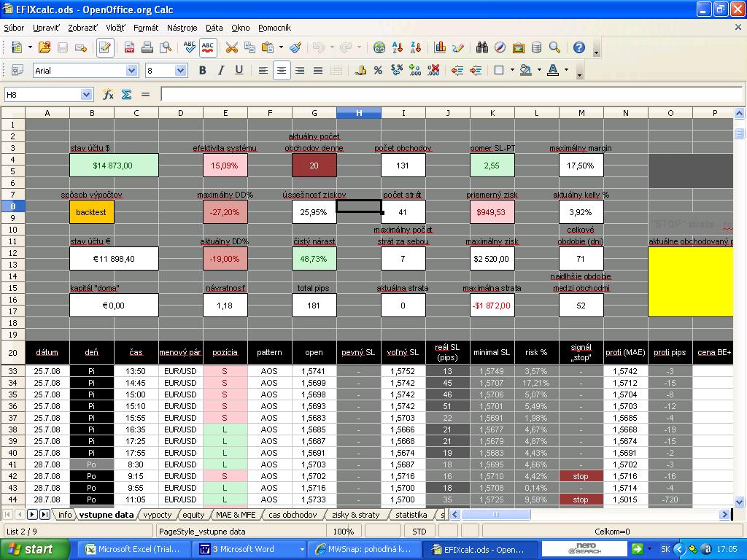Click the Function equals sign button
747x560 pixels.
tap(145, 95)
